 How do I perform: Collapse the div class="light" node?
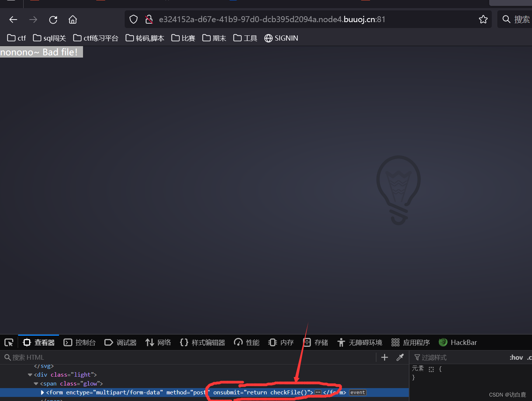click(30, 375)
